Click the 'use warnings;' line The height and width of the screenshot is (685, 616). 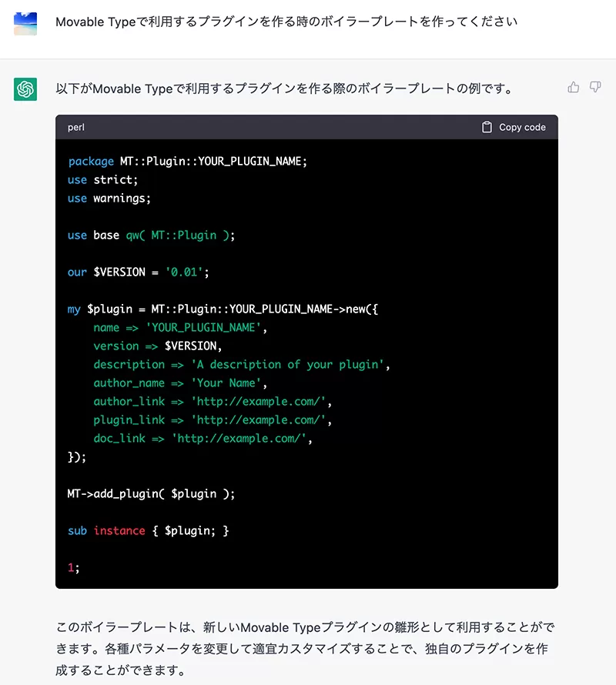click(x=109, y=199)
